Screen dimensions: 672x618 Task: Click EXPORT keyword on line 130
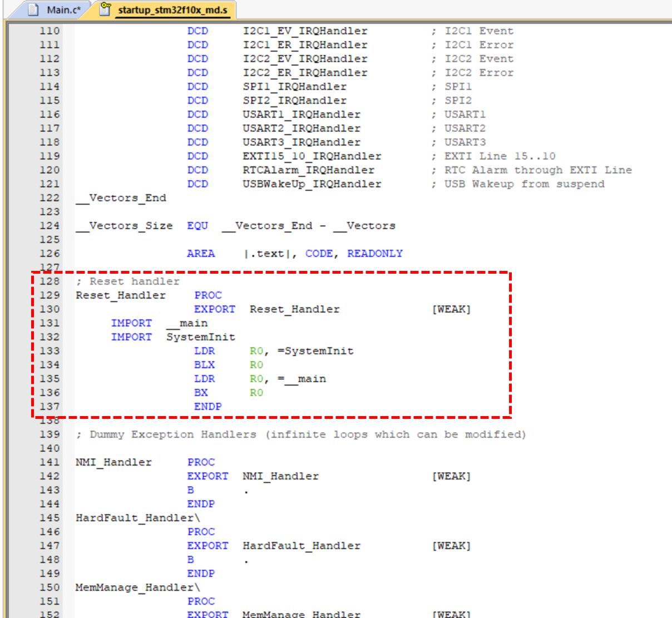pos(215,309)
